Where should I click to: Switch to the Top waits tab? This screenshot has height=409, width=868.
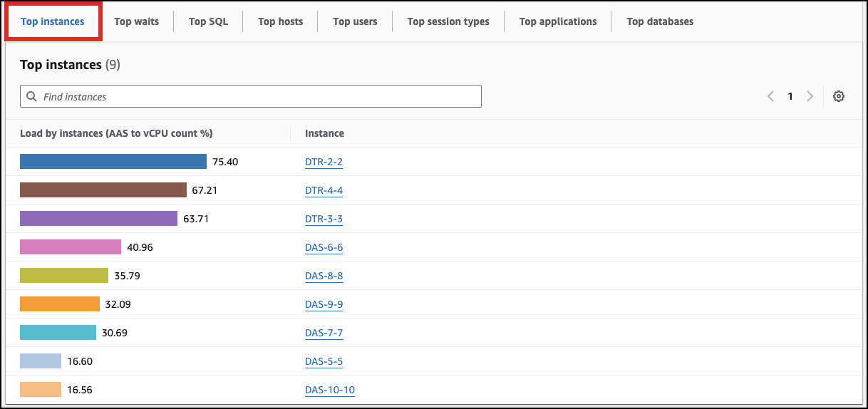click(136, 21)
